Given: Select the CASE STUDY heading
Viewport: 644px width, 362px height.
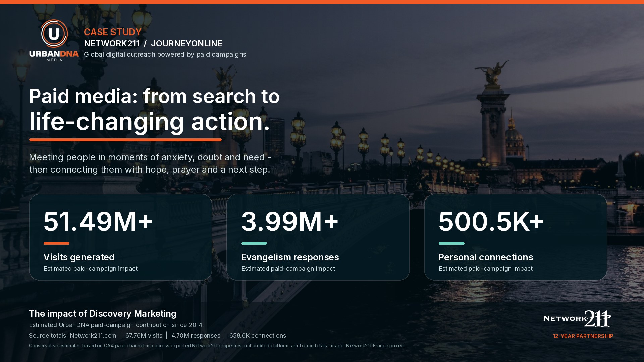Looking at the screenshot, I should [x=113, y=32].
